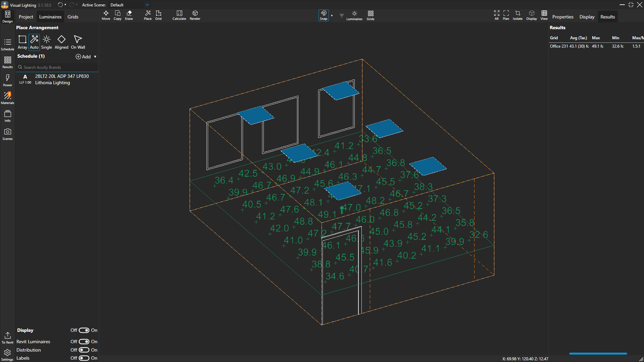Expand the Snap options arrow
The width and height of the screenshot is (644, 362).
(332, 15)
